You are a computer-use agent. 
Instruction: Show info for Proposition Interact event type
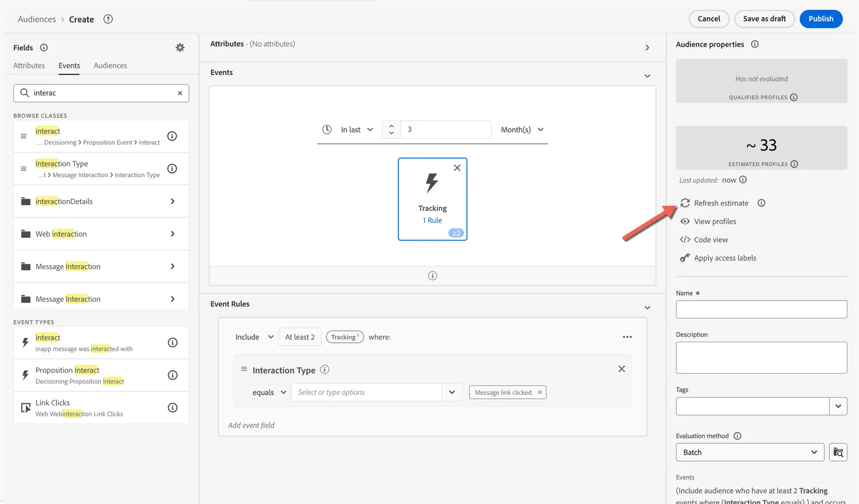click(x=173, y=375)
